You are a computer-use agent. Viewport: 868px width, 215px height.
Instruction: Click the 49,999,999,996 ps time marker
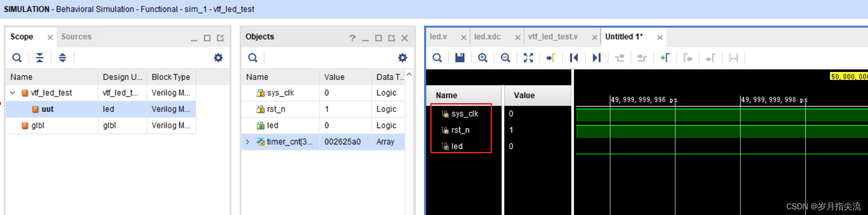644,100
